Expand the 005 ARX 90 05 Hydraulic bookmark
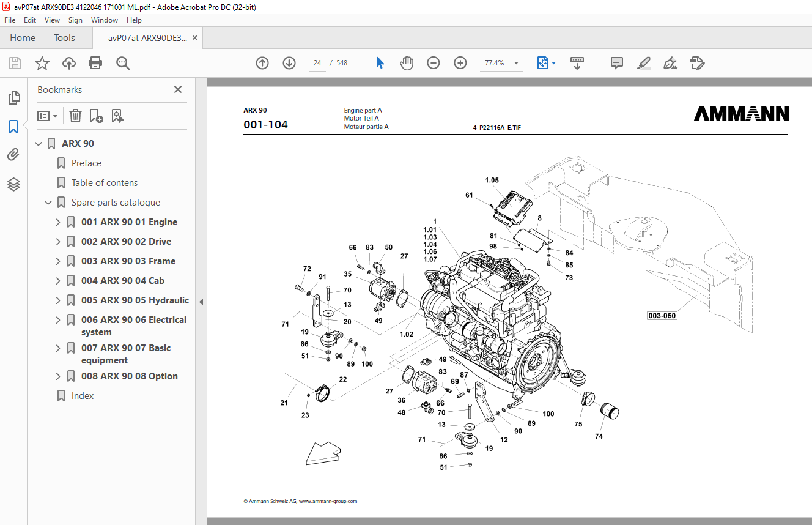The image size is (812, 525). tap(58, 300)
